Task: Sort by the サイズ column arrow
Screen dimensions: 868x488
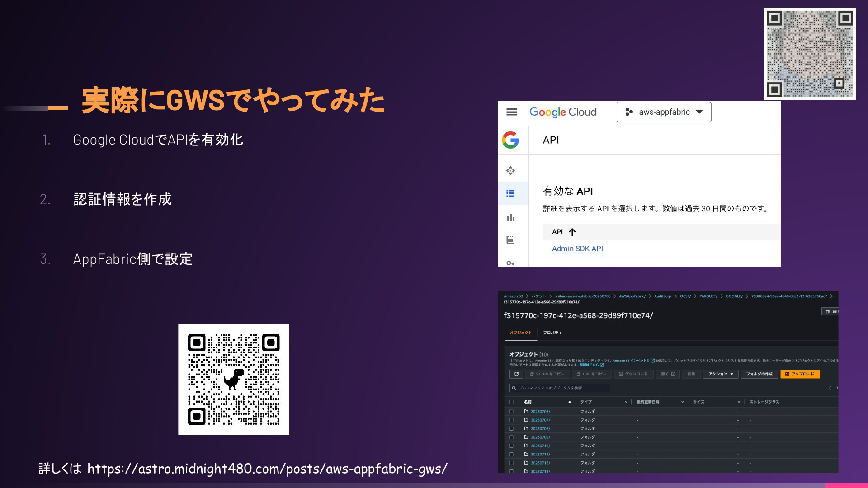Action: [x=739, y=402]
